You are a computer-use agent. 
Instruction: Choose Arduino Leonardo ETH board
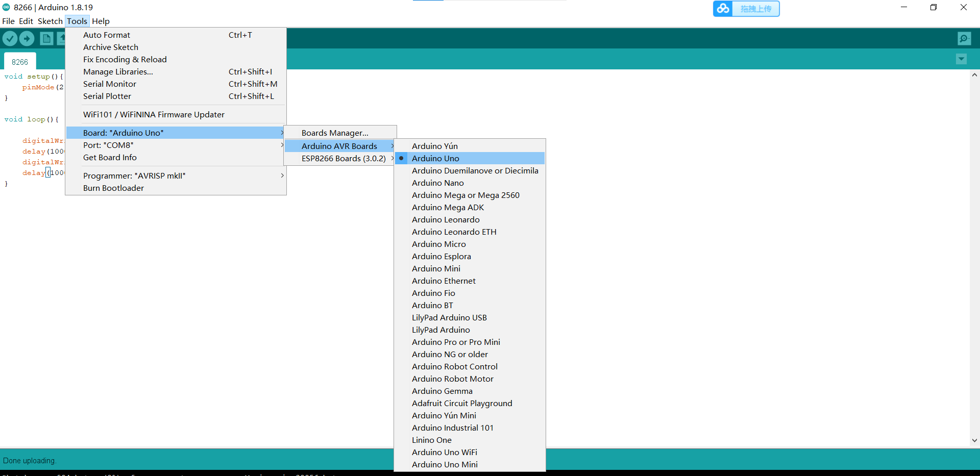pyautogui.click(x=470, y=232)
